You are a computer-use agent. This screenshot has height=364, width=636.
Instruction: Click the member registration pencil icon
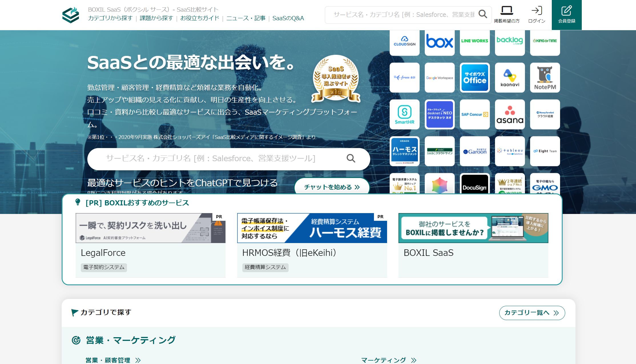coord(567,11)
